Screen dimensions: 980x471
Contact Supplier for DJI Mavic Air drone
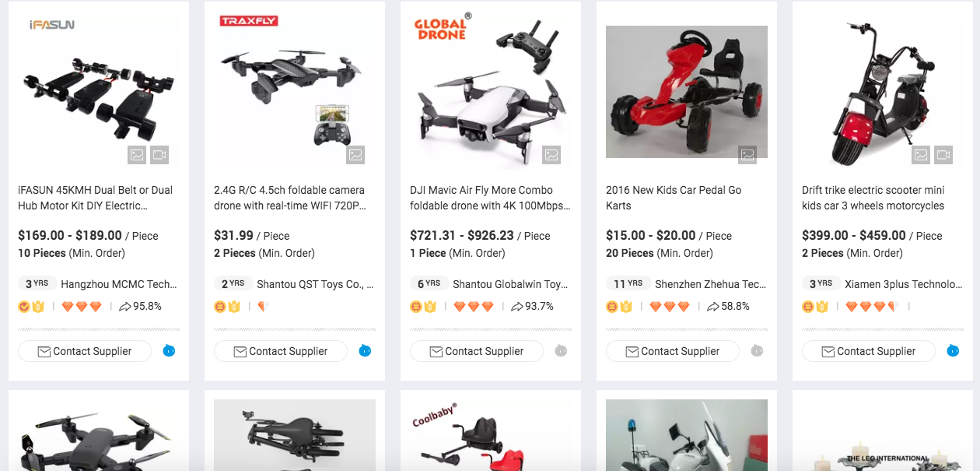pos(477,351)
